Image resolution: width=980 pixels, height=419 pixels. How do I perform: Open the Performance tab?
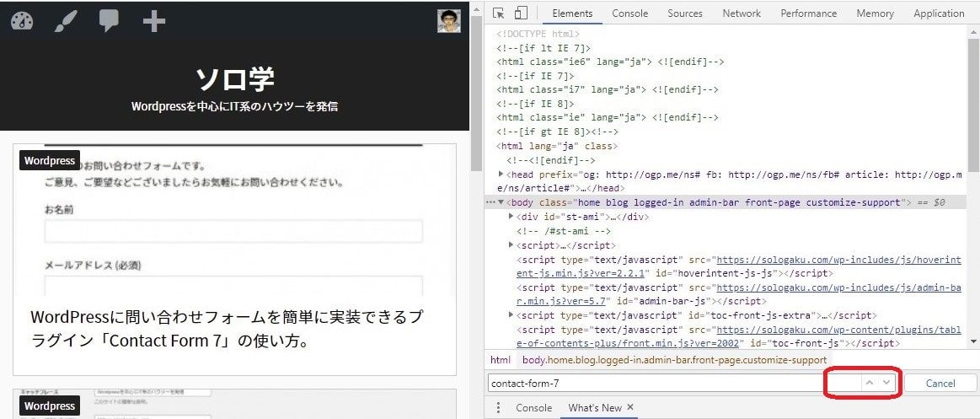(809, 13)
